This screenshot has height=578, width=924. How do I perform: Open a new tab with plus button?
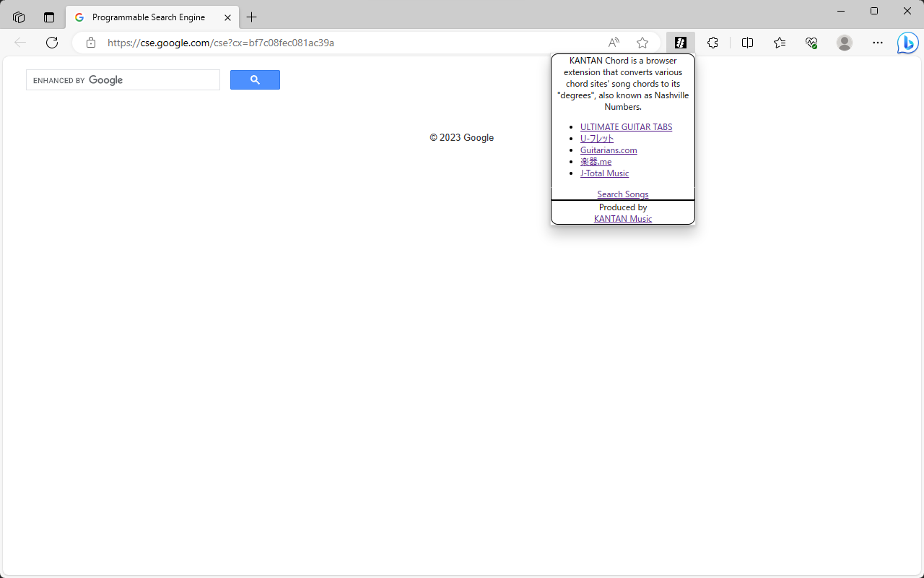(251, 17)
